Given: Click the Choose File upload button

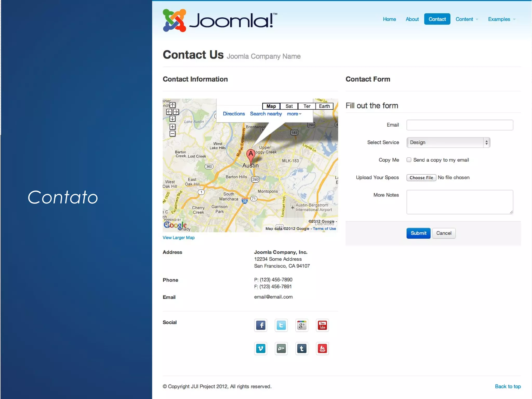Looking at the screenshot, I should (x=421, y=178).
